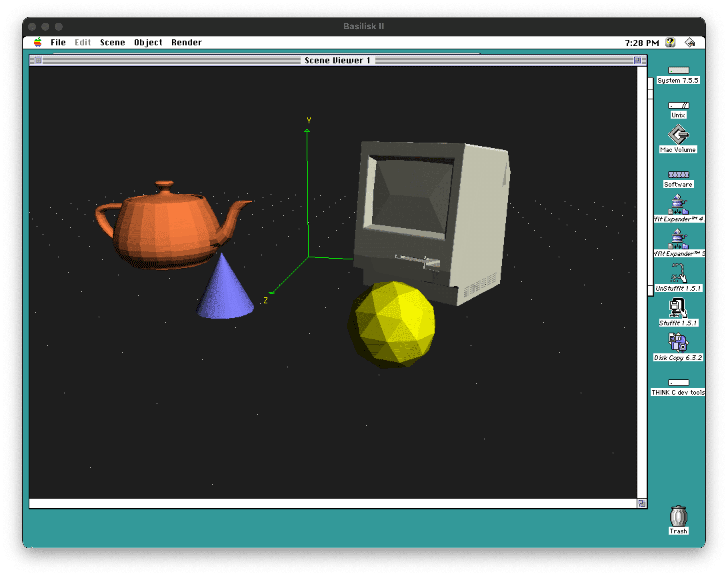
Task: Click the yellow faceted sphere
Action: click(391, 324)
